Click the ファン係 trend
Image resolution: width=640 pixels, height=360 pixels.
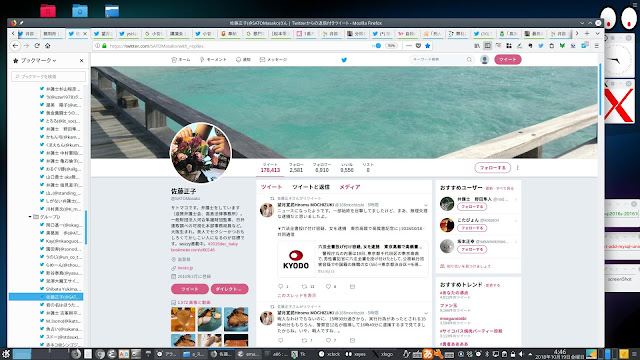click(x=448, y=305)
